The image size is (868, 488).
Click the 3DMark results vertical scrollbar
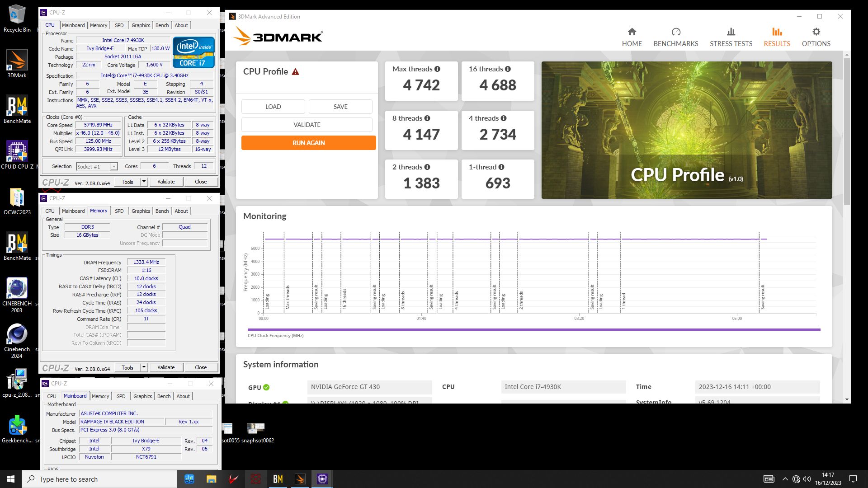coord(847,131)
